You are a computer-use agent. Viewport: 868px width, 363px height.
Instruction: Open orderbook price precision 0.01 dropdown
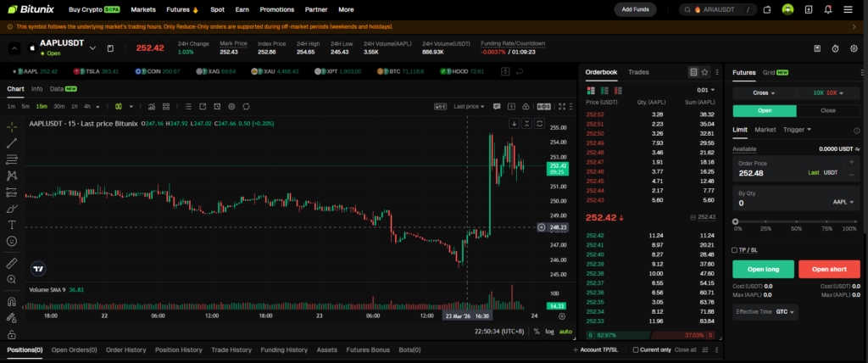(x=706, y=90)
